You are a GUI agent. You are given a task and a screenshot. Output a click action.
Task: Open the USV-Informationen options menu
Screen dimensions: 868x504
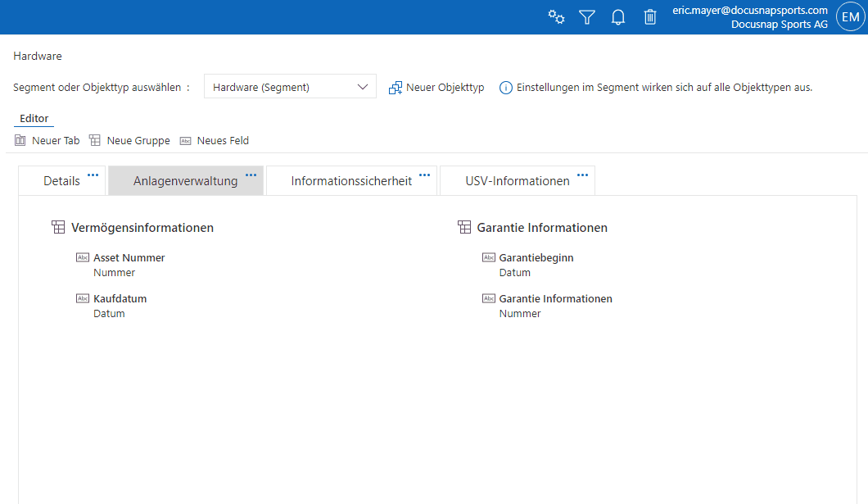582,174
